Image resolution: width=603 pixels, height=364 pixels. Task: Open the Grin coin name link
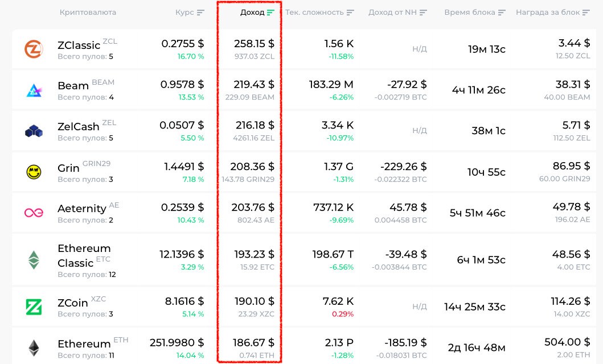68,168
